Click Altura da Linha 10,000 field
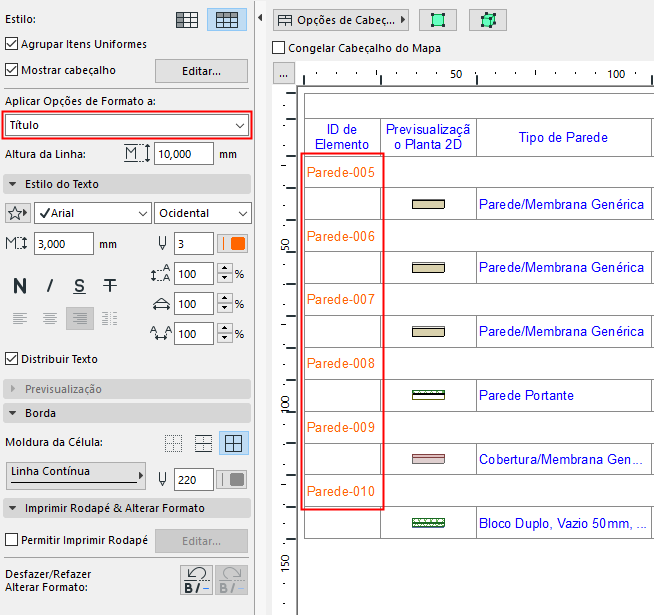 (x=184, y=154)
